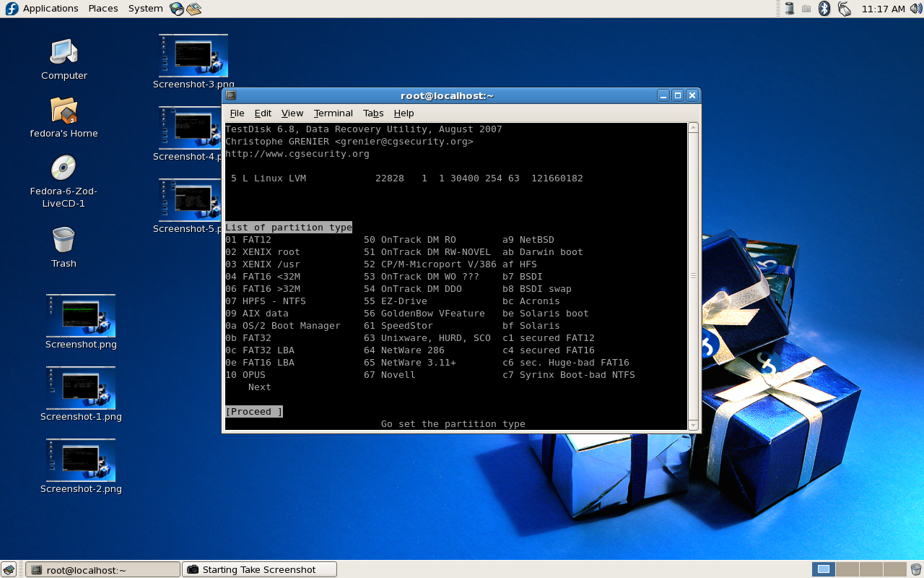924x578 pixels.
Task: Click the '0b FAT32' partition type
Action: click(248, 337)
